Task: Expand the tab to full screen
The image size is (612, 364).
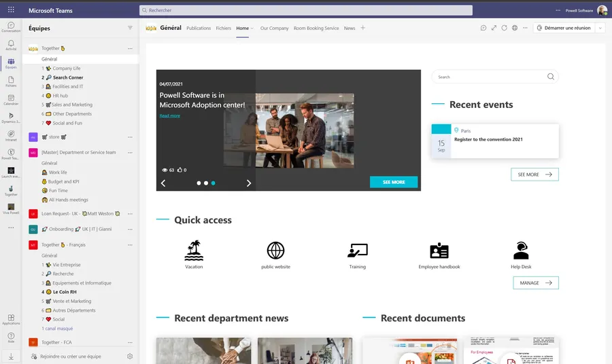Action: (494, 28)
